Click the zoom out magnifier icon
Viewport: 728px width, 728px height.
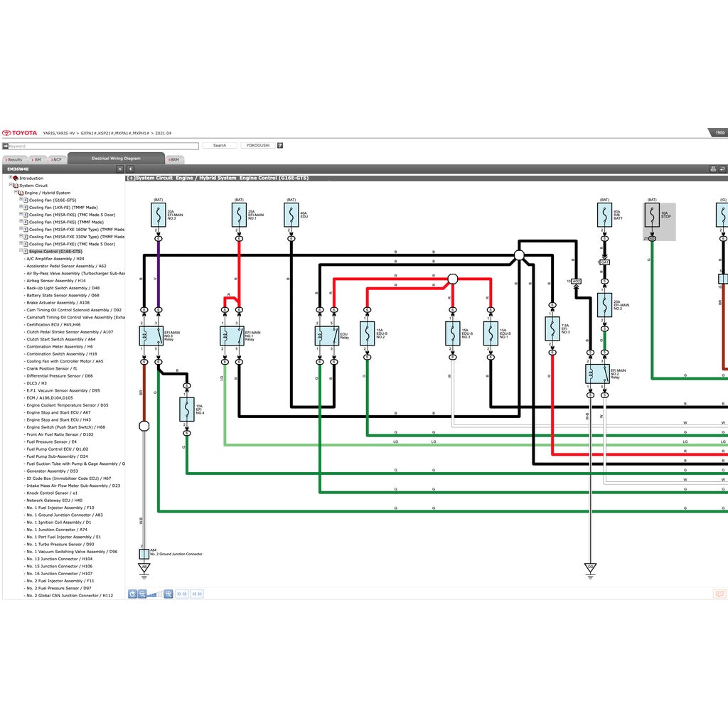click(x=142, y=594)
